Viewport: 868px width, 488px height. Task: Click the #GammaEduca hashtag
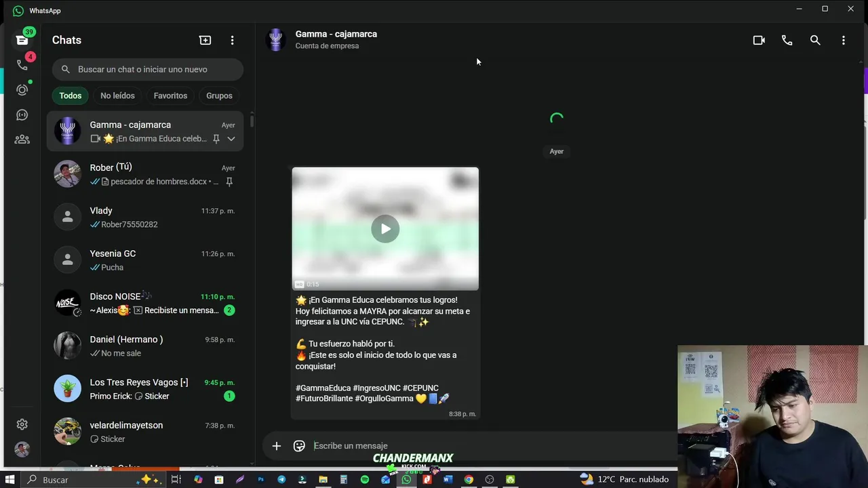323,388
